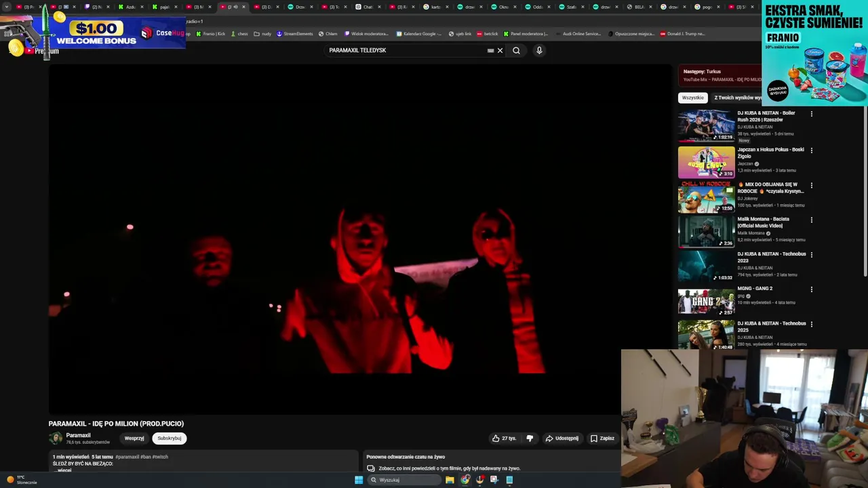Open options menu for Technobus 2023 video
868x488 pixels.
(x=811, y=255)
